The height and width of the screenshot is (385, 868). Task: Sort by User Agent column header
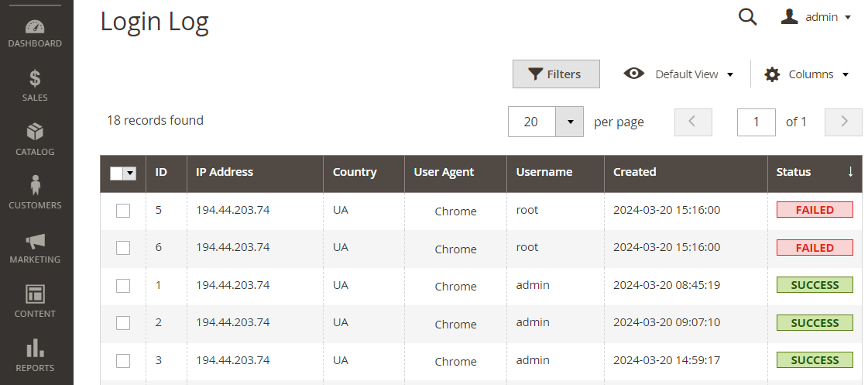coord(455,174)
